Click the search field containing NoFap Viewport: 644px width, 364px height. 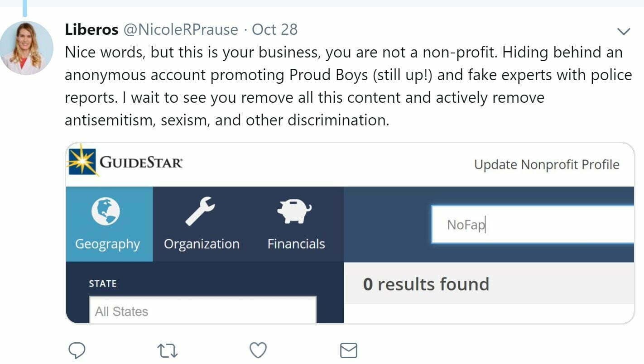point(532,225)
